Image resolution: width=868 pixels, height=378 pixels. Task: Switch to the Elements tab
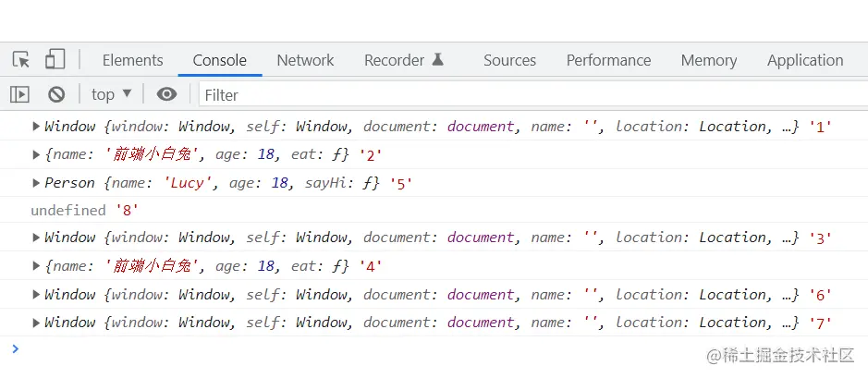click(132, 60)
